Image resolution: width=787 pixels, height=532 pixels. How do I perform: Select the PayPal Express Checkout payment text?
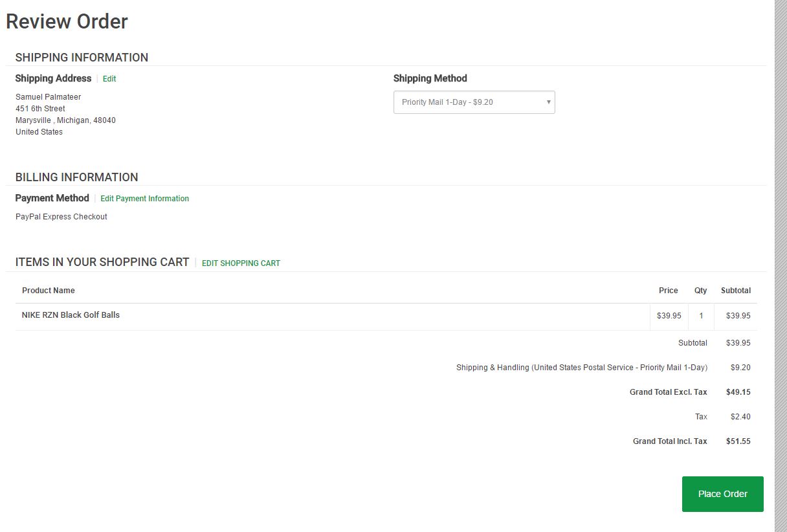tap(61, 217)
